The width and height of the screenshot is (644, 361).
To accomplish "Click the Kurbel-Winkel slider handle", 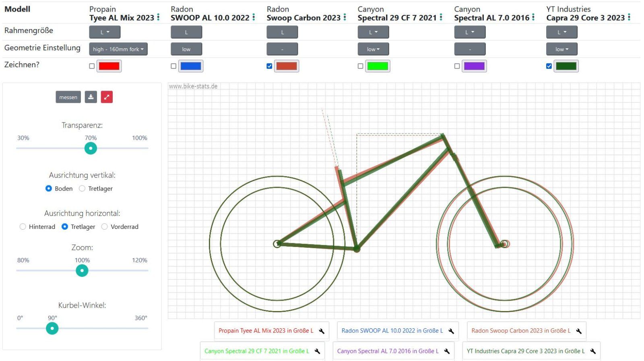I will tap(52, 328).
